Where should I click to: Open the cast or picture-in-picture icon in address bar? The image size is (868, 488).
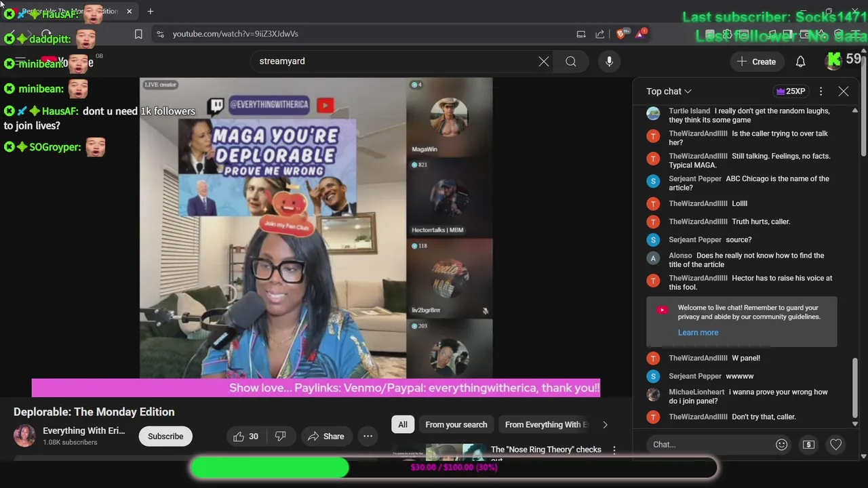[581, 34]
